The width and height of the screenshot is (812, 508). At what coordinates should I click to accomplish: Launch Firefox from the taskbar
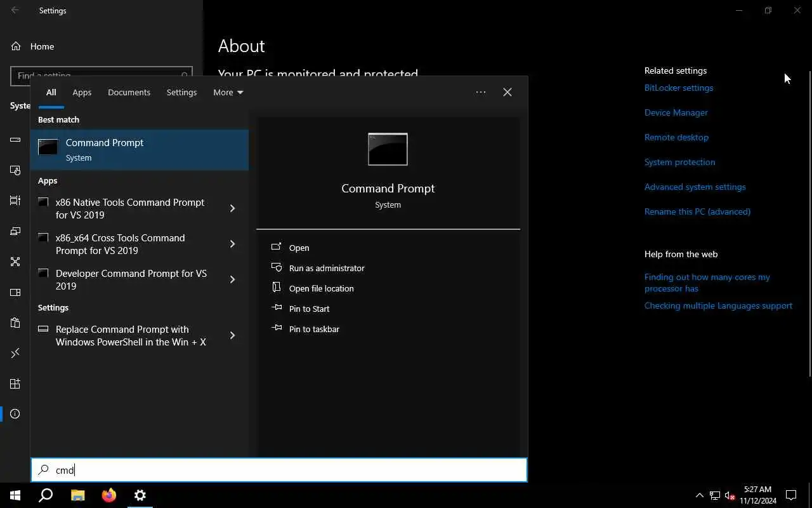tap(109, 495)
